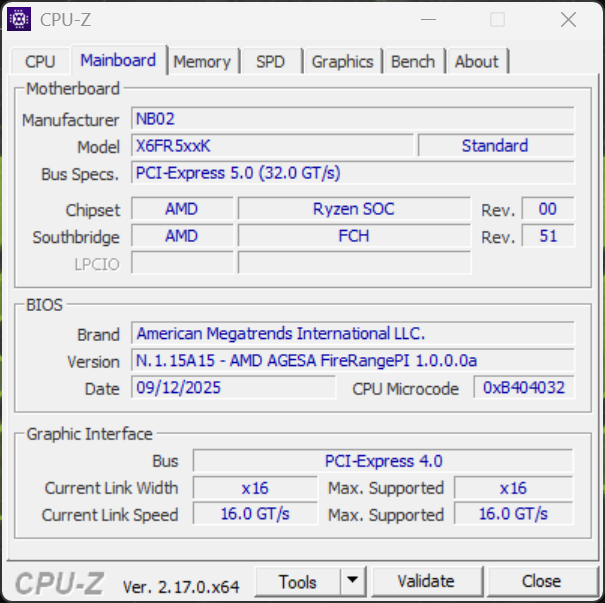Click the BIOS Date field 09/12/2025
The height and width of the screenshot is (603, 605).
232,388
